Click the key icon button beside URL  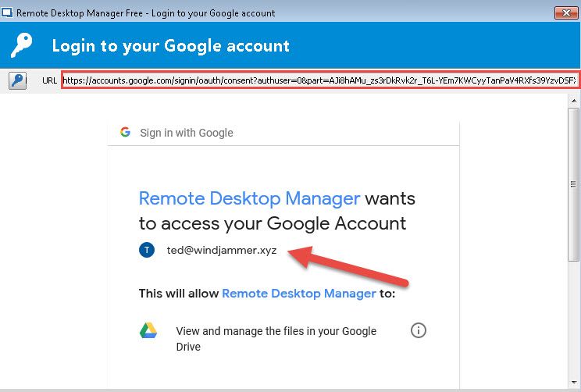(18, 80)
